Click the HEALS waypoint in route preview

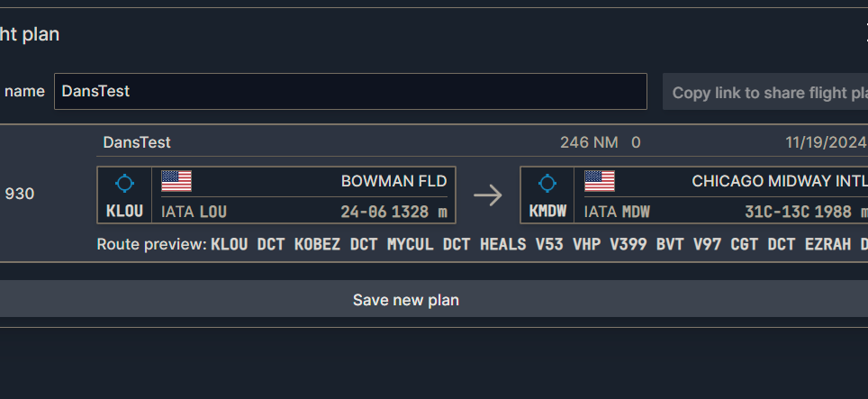pos(502,244)
